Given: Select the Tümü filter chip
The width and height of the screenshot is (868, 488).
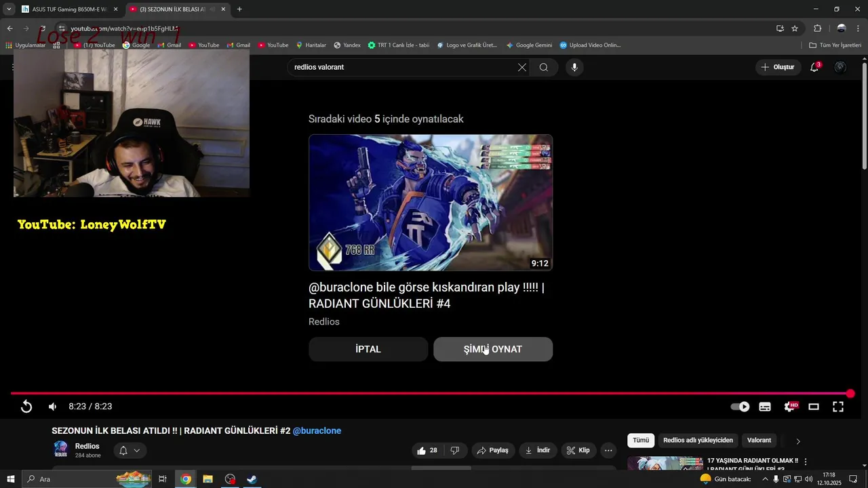Looking at the screenshot, I should [641, 441].
